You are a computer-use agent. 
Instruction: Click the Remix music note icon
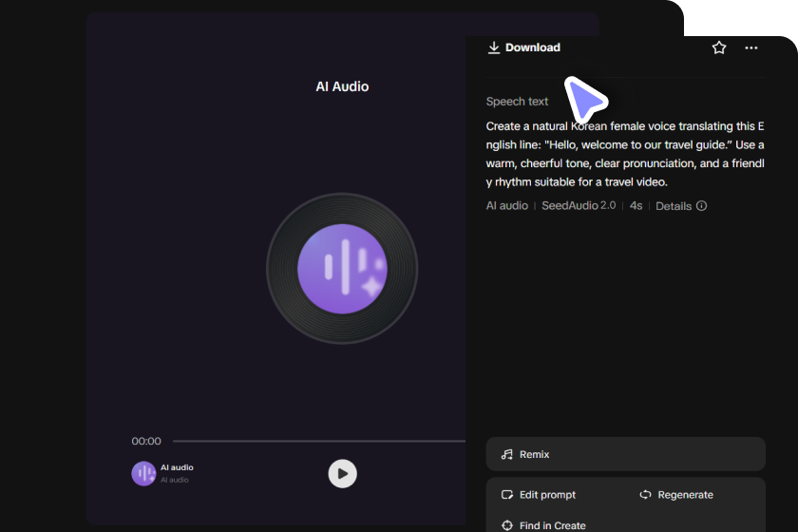507,454
